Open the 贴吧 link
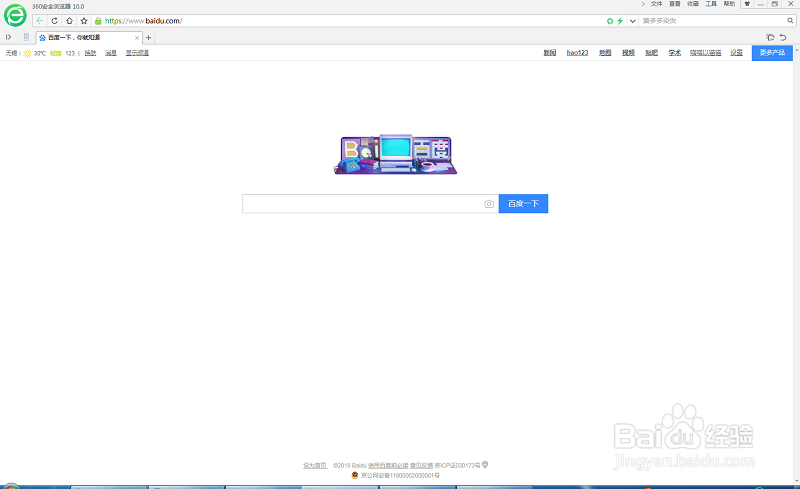800x489 pixels. click(652, 53)
